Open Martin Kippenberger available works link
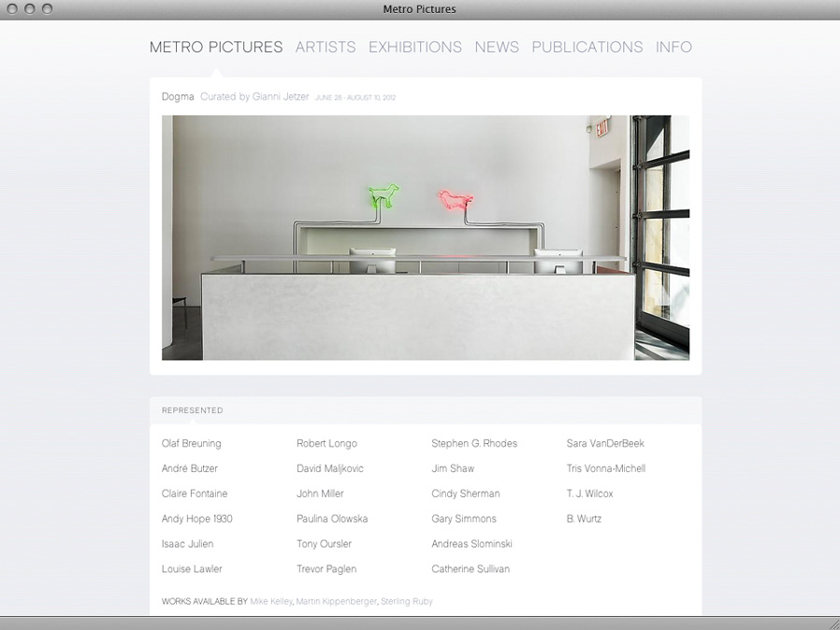 click(x=337, y=602)
